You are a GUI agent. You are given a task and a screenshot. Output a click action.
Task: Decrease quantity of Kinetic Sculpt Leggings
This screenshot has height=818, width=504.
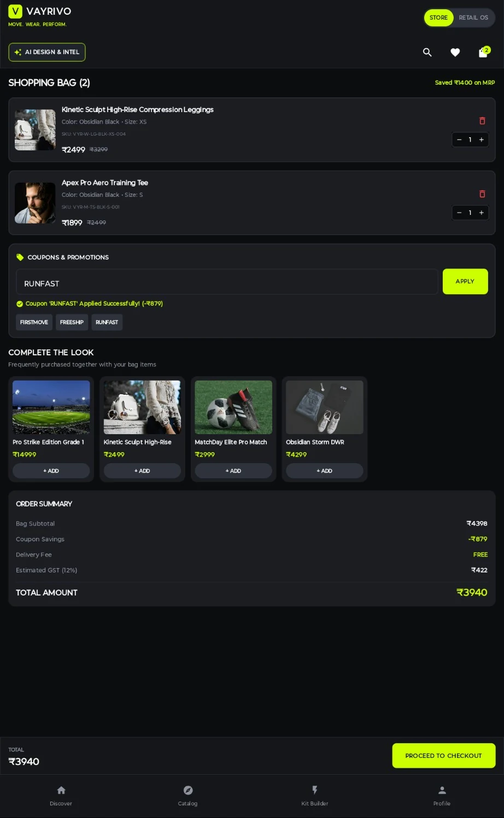tap(459, 139)
